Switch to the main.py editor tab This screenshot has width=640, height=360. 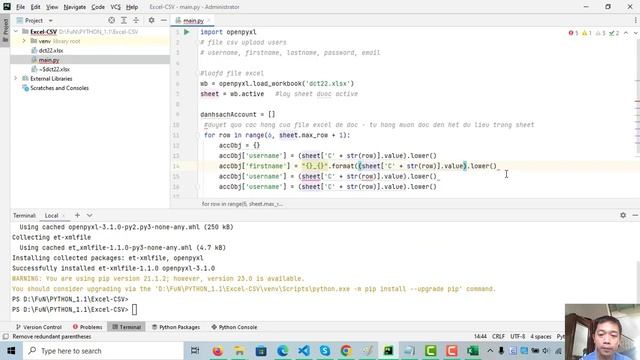(192, 20)
